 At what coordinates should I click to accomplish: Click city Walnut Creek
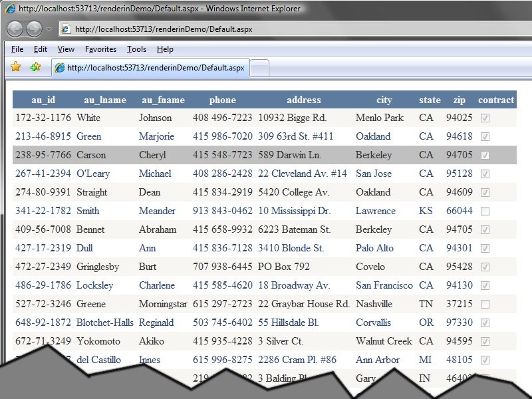[x=384, y=341]
